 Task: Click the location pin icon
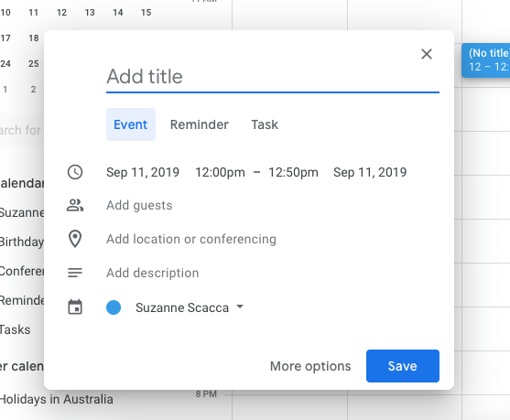[75, 239]
